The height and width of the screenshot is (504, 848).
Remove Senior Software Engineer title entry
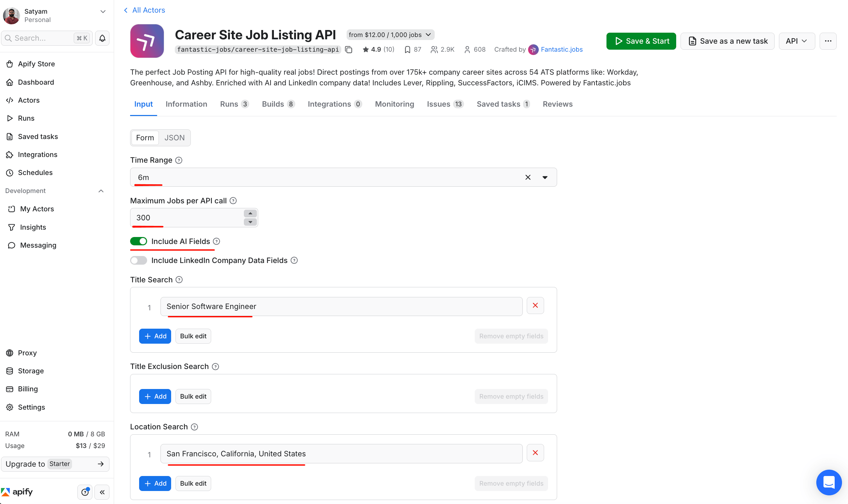tap(535, 306)
